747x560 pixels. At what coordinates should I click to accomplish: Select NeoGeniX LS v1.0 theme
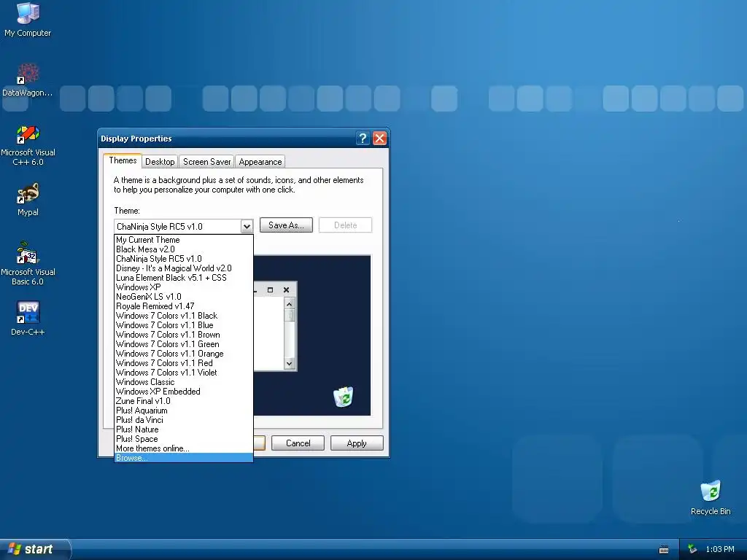click(183, 297)
